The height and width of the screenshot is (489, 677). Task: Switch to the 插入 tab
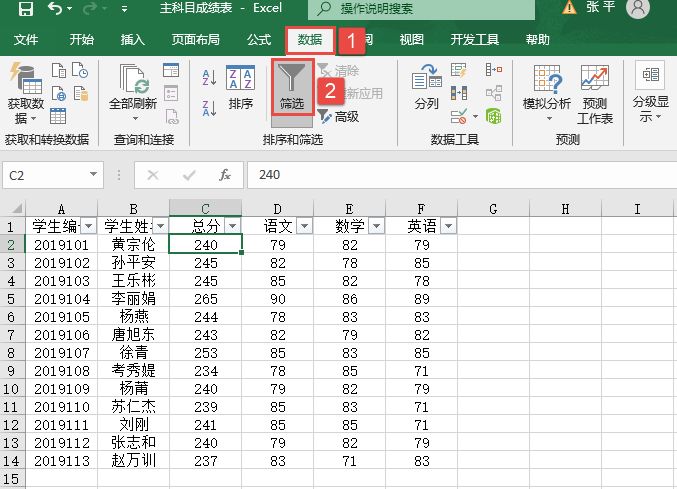tap(133, 40)
